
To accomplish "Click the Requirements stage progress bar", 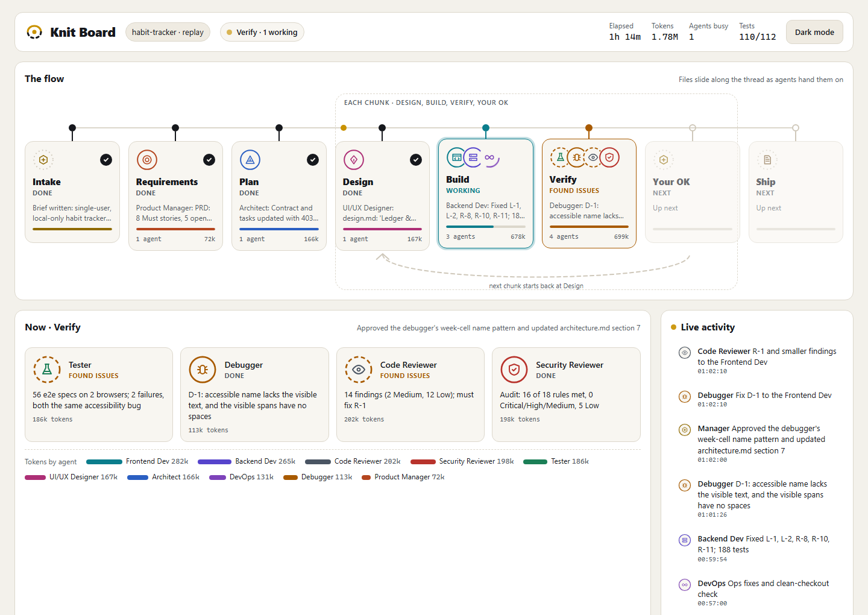I will [x=175, y=229].
